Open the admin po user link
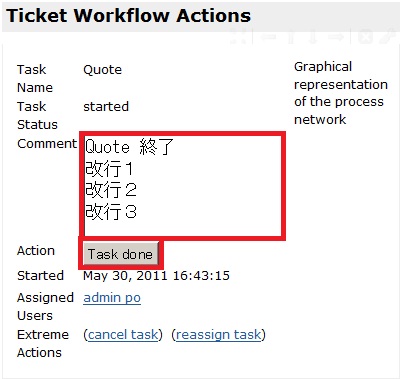Screen dimensions: 401x379 click(x=112, y=298)
